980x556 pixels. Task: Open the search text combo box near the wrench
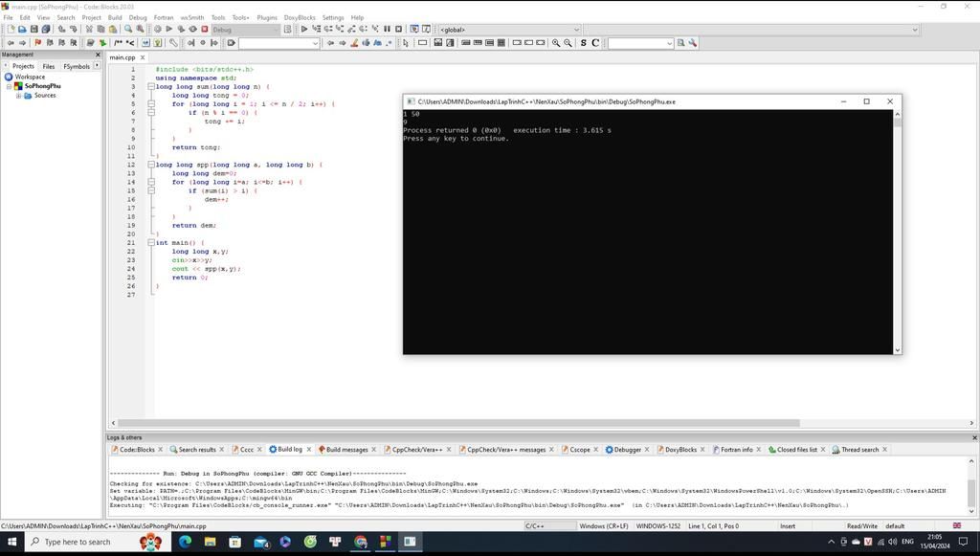click(x=640, y=43)
